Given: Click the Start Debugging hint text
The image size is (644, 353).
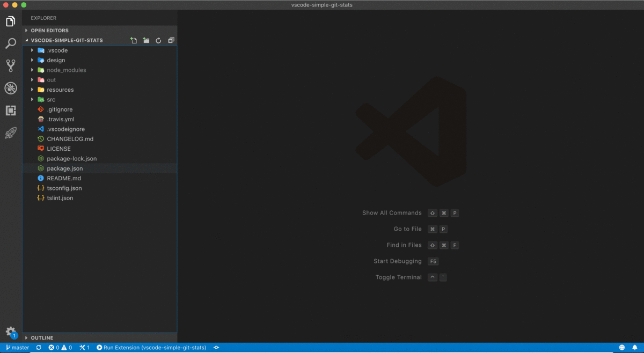Looking at the screenshot, I should coord(398,261).
